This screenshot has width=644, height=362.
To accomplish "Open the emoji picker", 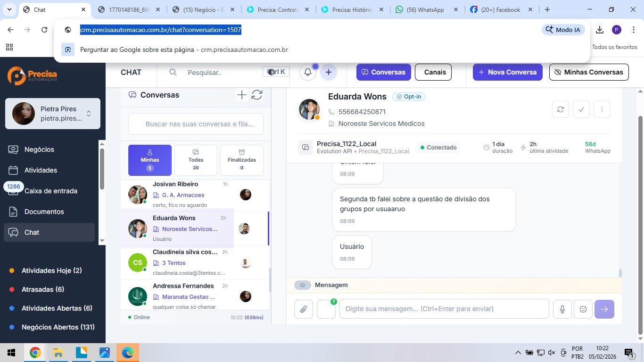I will pyautogui.click(x=583, y=309).
